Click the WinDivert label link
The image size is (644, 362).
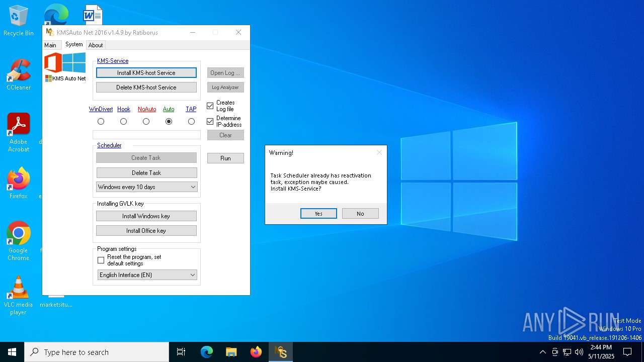(x=101, y=109)
